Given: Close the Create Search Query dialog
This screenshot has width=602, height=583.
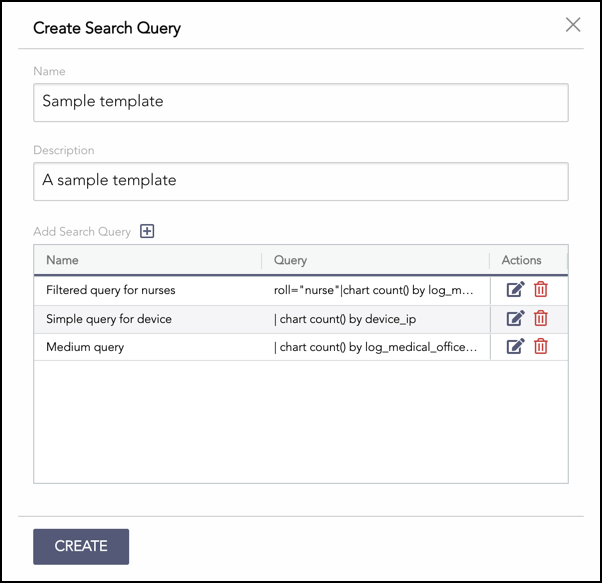Looking at the screenshot, I should pos(573,25).
